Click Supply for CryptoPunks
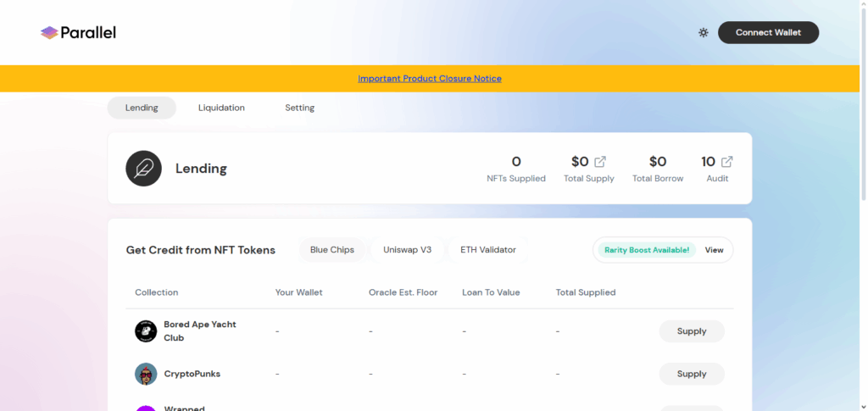The image size is (868, 411). tap(692, 374)
